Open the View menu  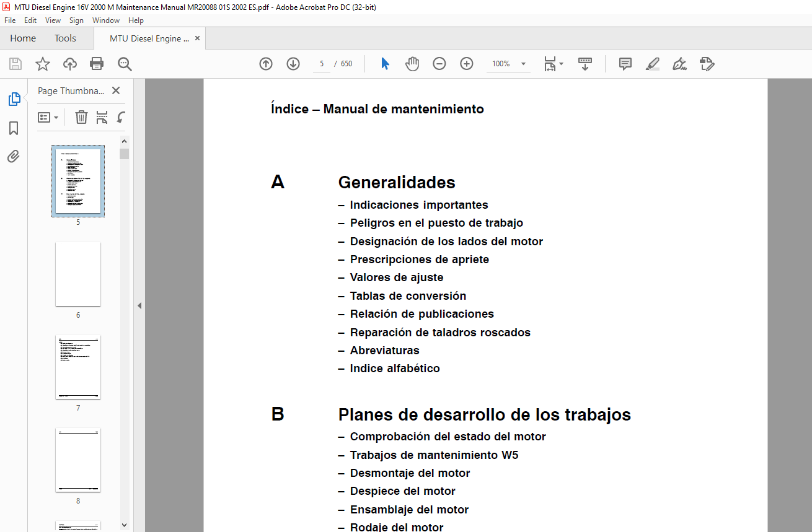click(53, 20)
